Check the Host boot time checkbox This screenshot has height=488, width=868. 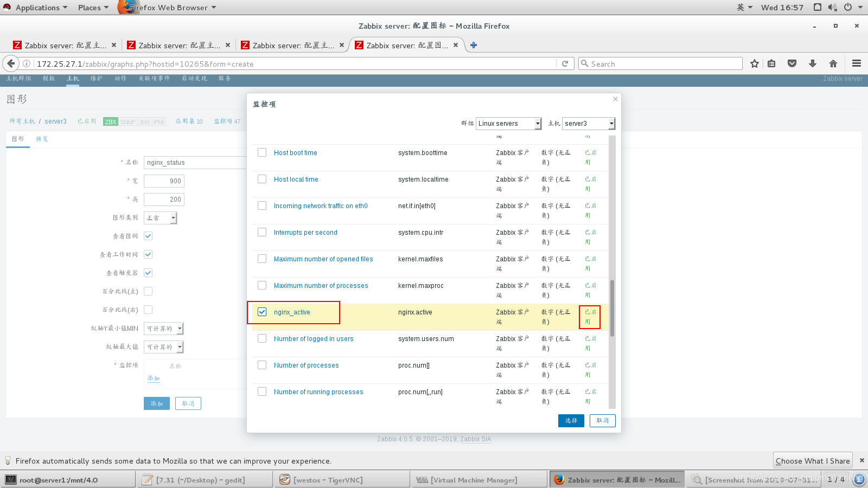pyautogui.click(x=262, y=152)
